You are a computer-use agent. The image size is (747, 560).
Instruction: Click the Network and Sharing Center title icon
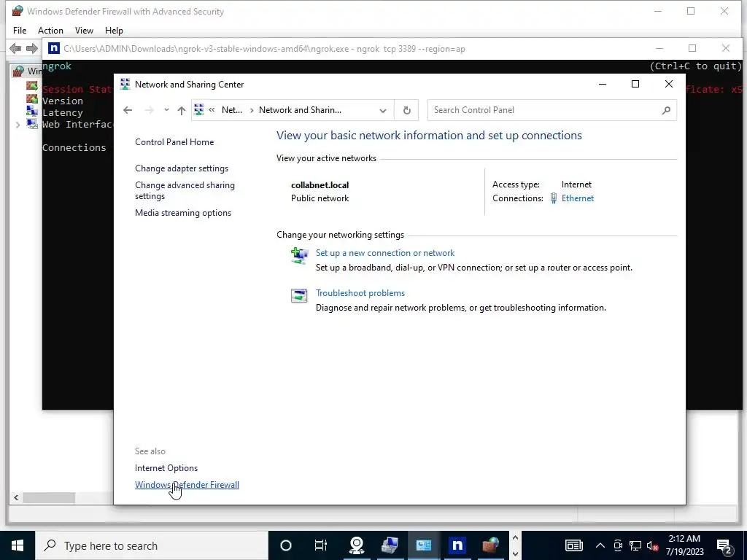(125, 85)
